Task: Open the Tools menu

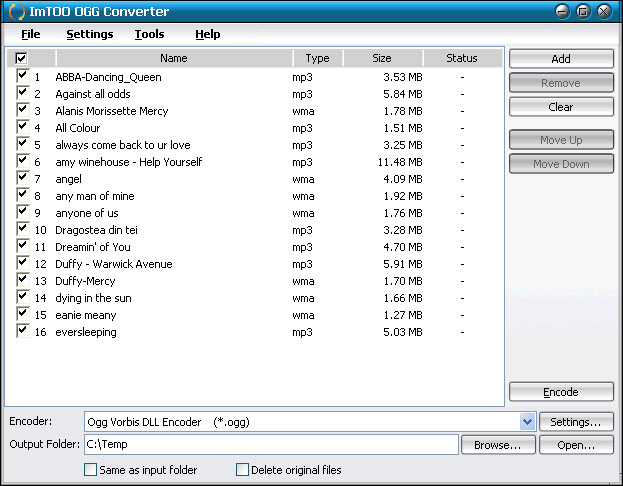Action: pyautogui.click(x=149, y=35)
